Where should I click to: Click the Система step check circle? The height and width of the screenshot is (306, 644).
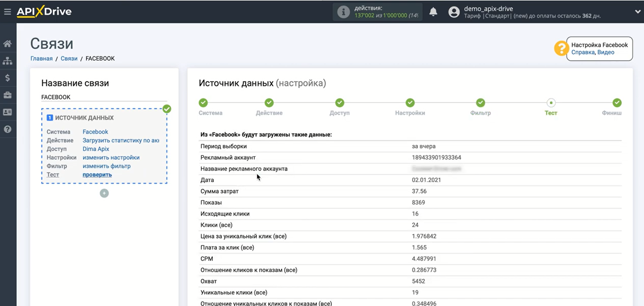203,103
